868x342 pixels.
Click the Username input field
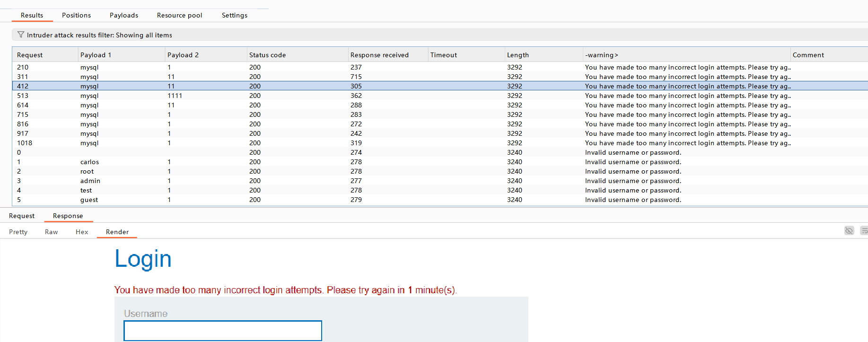coord(222,331)
